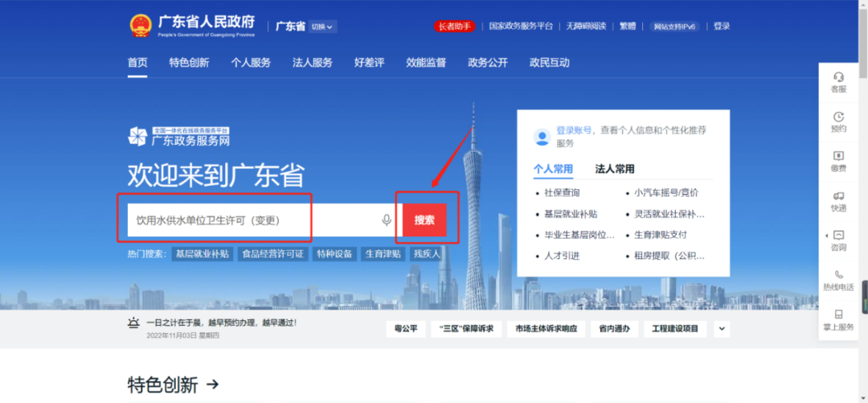This screenshot has height=403, width=868.
Task: Click the user avatar icon in login panel
Action: 542,137
